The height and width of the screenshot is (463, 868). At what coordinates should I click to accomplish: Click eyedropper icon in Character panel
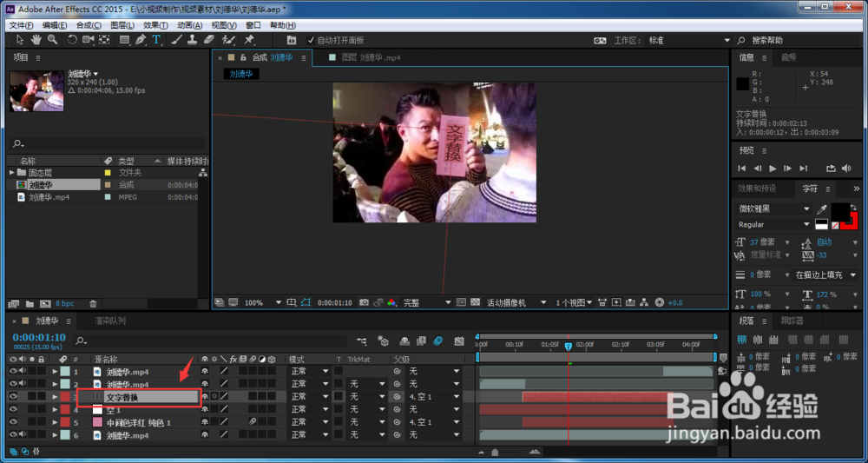point(822,209)
